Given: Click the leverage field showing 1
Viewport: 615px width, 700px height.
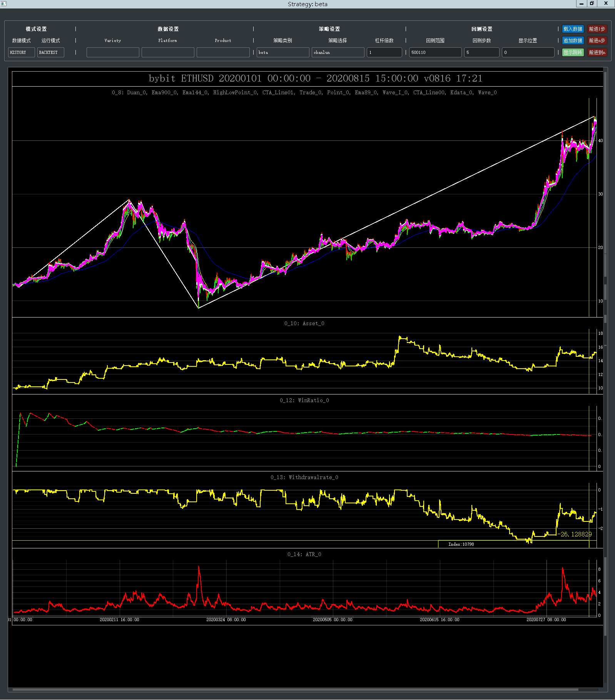Looking at the screenshot, I should (384, 52).
